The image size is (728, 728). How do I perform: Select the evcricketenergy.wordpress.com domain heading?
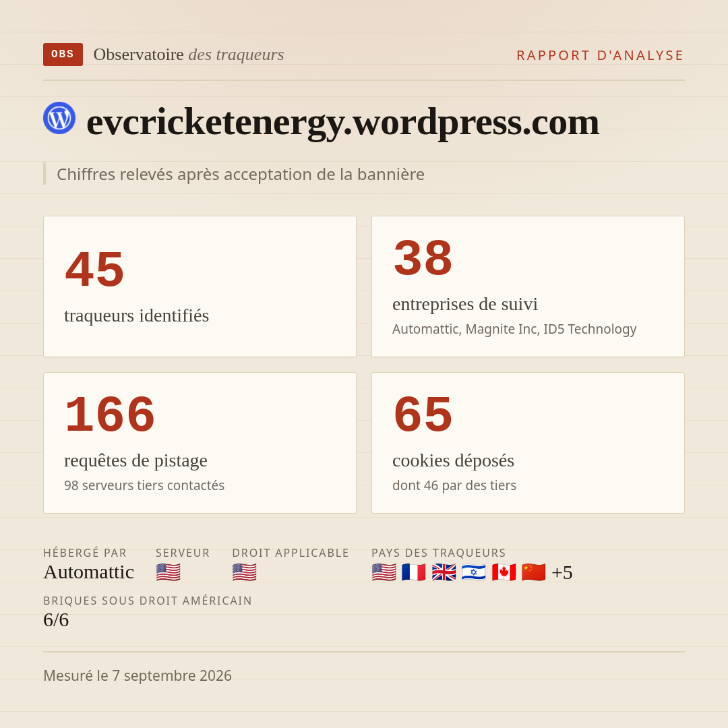[343, 122]
